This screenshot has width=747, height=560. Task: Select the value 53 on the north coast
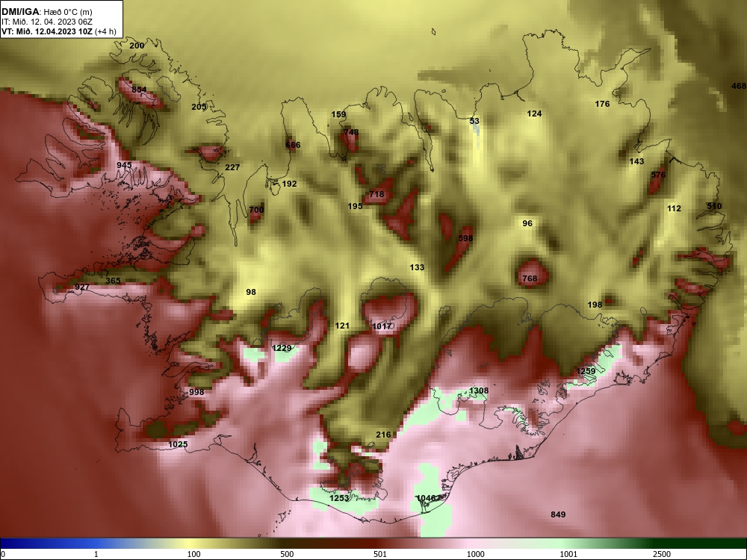coord(474,121)
